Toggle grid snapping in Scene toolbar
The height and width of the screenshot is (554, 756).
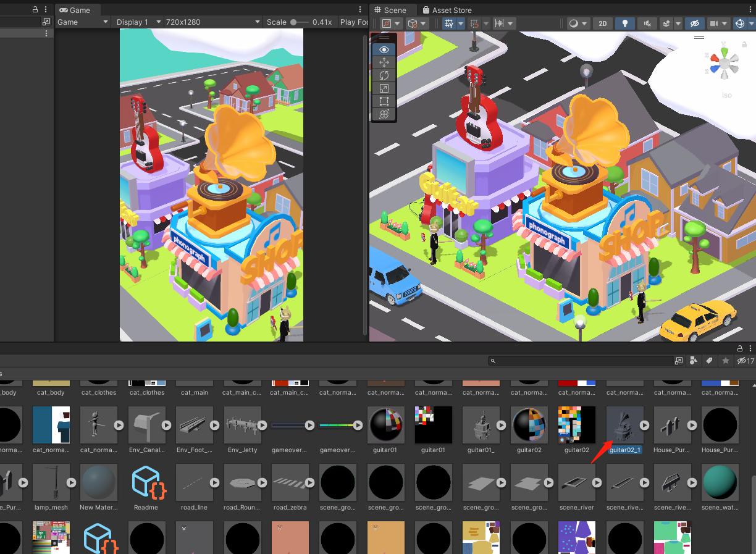pos(475,23)
